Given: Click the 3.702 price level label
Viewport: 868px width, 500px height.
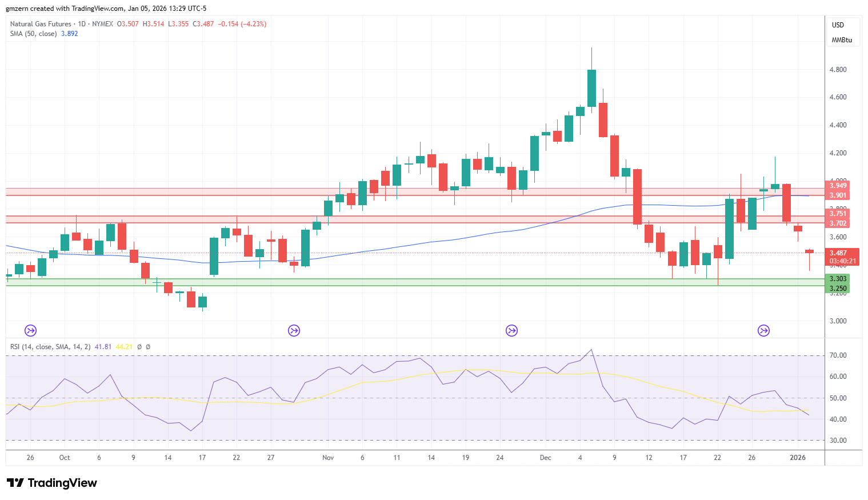Looking at the screenshot, I should (838, 223).
